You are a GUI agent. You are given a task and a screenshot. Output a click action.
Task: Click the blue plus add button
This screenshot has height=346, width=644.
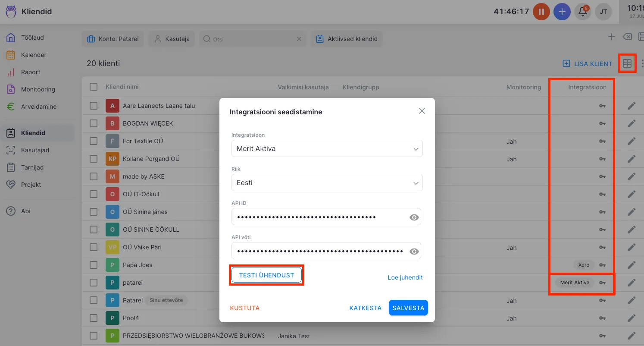(x=562, y=12)
